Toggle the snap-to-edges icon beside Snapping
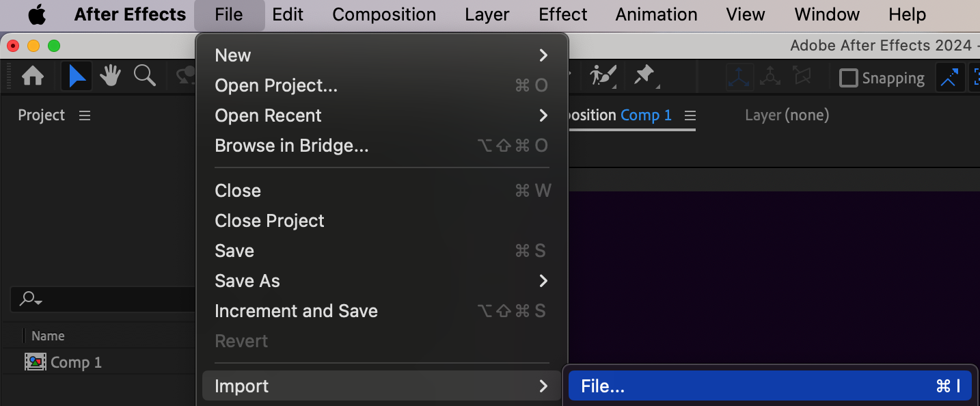 click(949, 78)
